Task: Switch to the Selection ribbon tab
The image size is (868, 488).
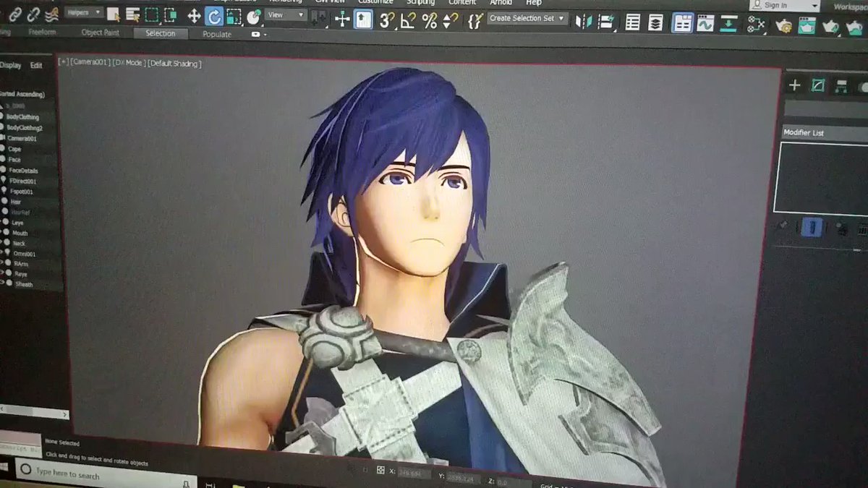Action: 160,33
